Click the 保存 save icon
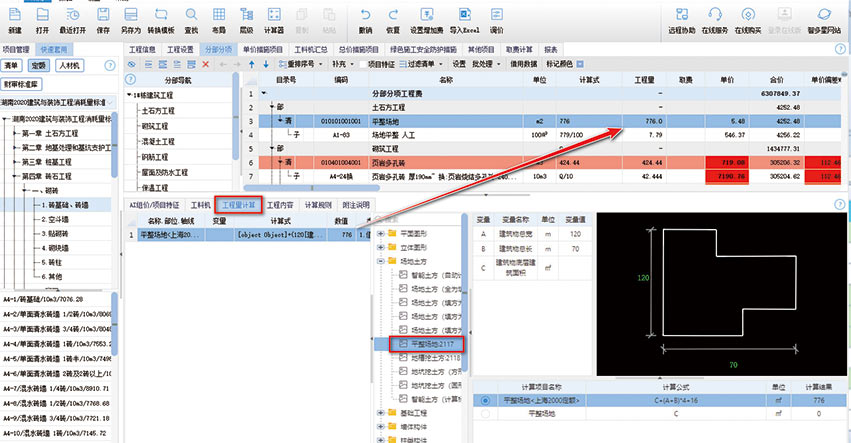851x443 pixels. [104, 17]
